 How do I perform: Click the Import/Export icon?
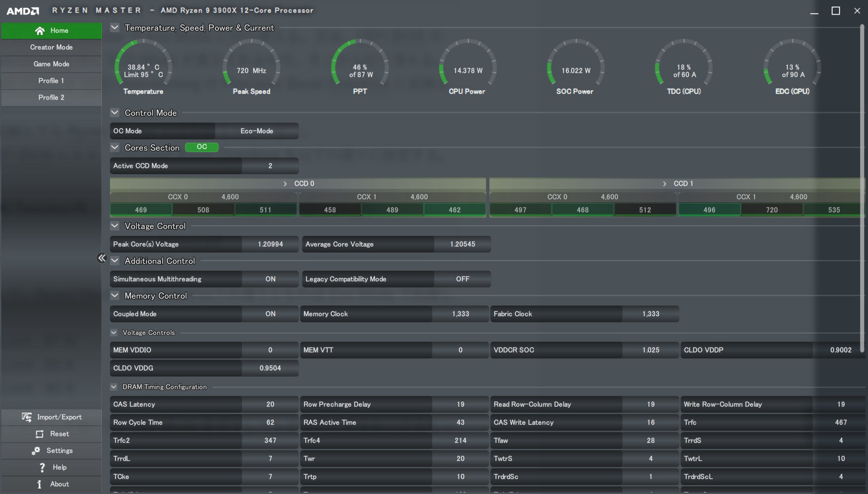pyautogui.click(x=27, y=417)
